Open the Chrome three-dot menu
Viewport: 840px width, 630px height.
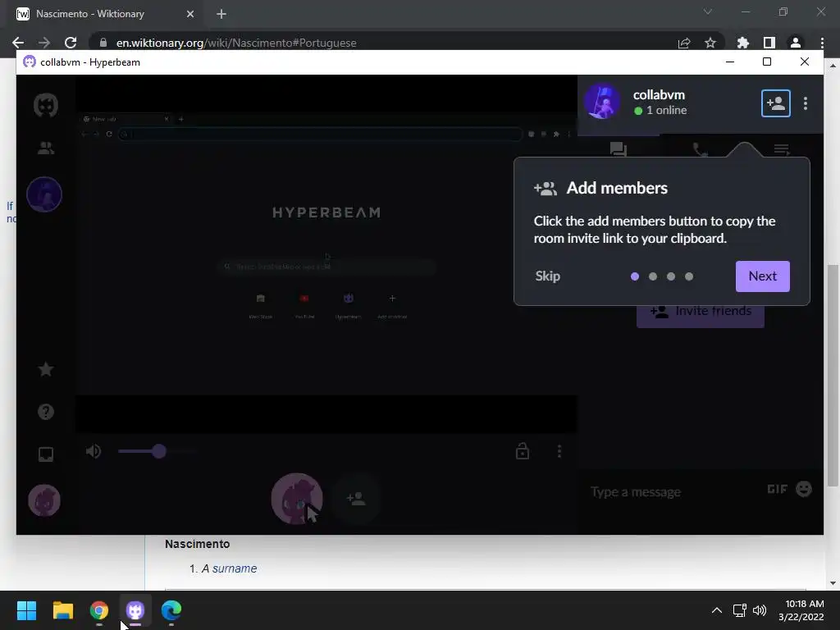click(x=822, y=43)
